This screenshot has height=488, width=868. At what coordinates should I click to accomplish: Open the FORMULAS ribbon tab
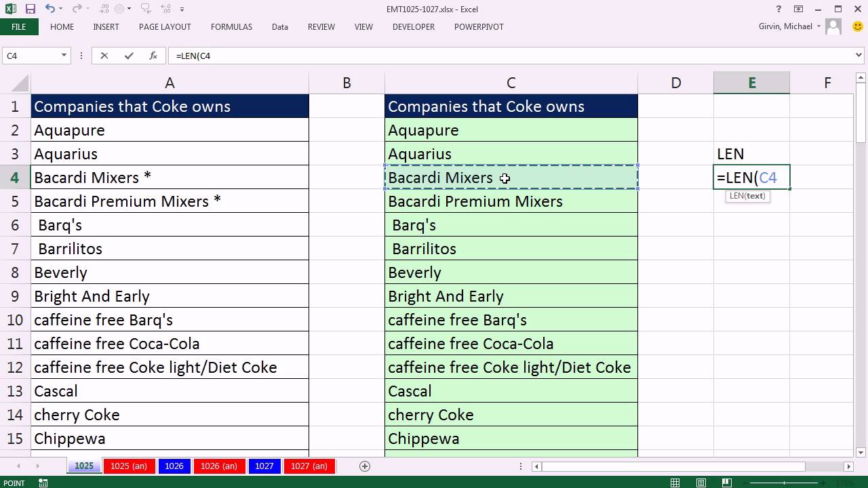[231, 27]
